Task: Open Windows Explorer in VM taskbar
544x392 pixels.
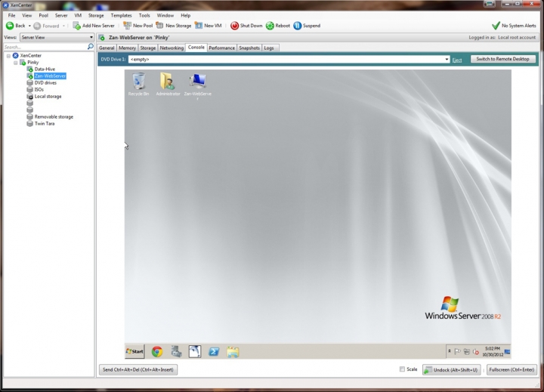Action: 233,352
